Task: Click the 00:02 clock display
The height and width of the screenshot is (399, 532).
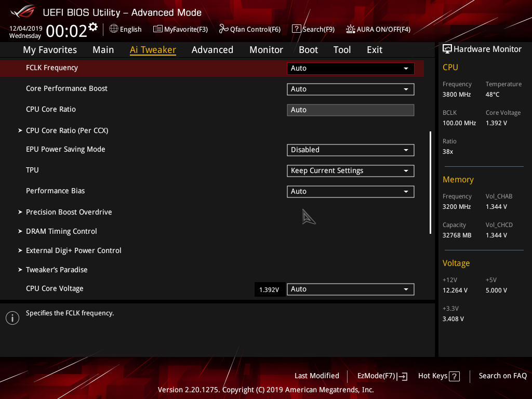Action: coord(66,31)
